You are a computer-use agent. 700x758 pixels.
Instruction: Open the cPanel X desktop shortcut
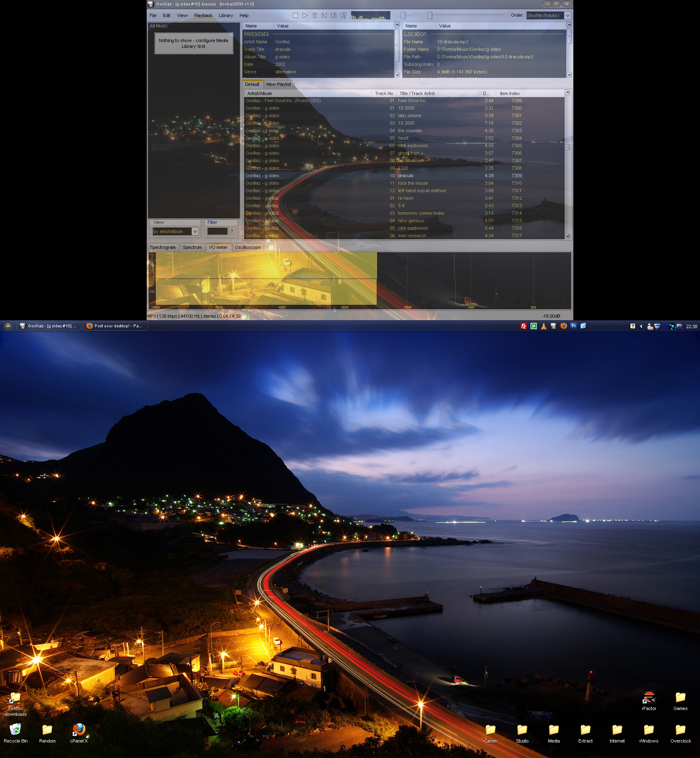pos(79,733)
